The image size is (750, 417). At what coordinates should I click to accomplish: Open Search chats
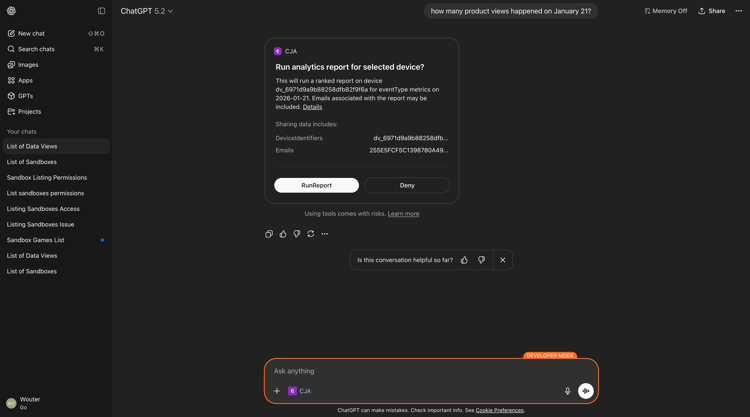pyautogui.click(x=56, y=49)
